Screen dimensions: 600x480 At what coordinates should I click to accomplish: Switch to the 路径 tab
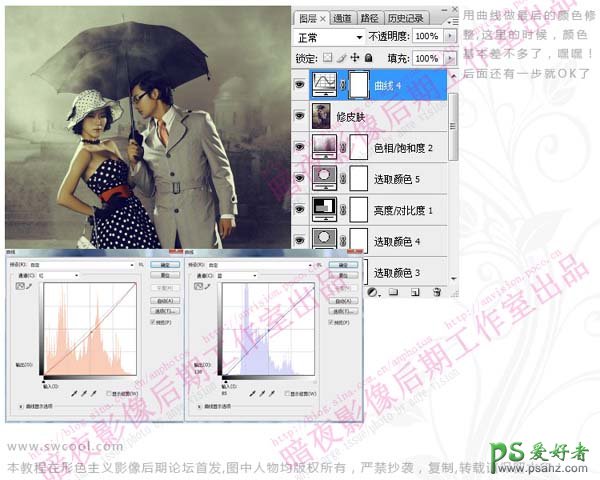coord(369,18)
